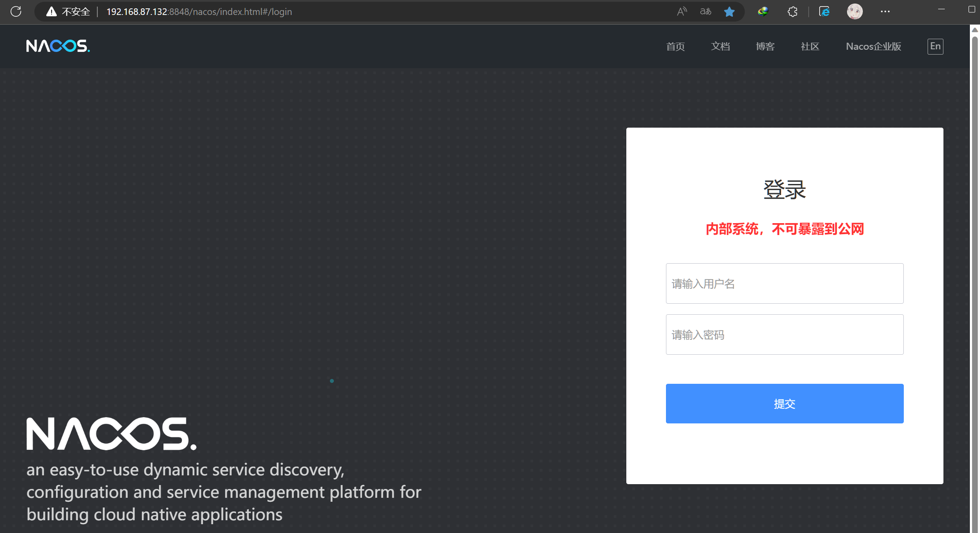Image resolution: width=980 pixels, height=533 pixels.
Task: Focus the 请输入用户名 username field
Action: point(784,283)
